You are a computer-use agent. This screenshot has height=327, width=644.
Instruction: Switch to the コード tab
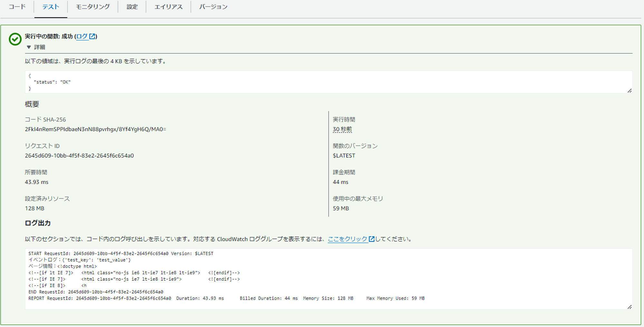pyautogui.click(x=17, y=6)
